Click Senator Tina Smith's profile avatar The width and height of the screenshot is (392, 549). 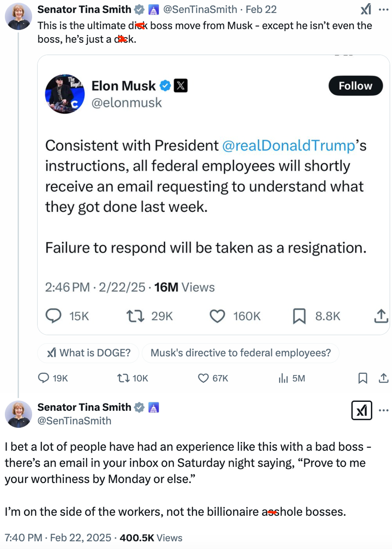18,16
